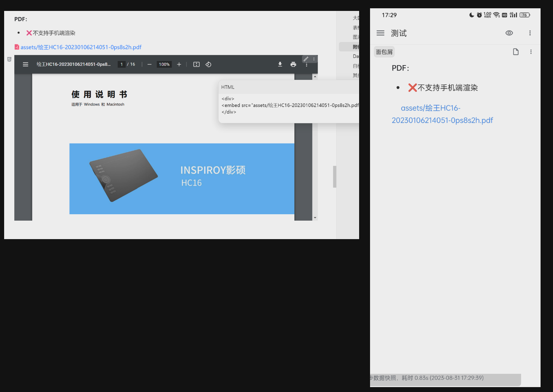Open the PDF viewer sidebar menu
The height and width of the screenshot is (392, 553).
26,64
